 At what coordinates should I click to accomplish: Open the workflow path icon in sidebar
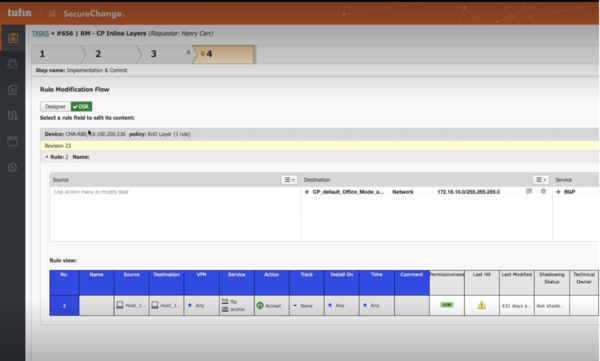[13, 115]
